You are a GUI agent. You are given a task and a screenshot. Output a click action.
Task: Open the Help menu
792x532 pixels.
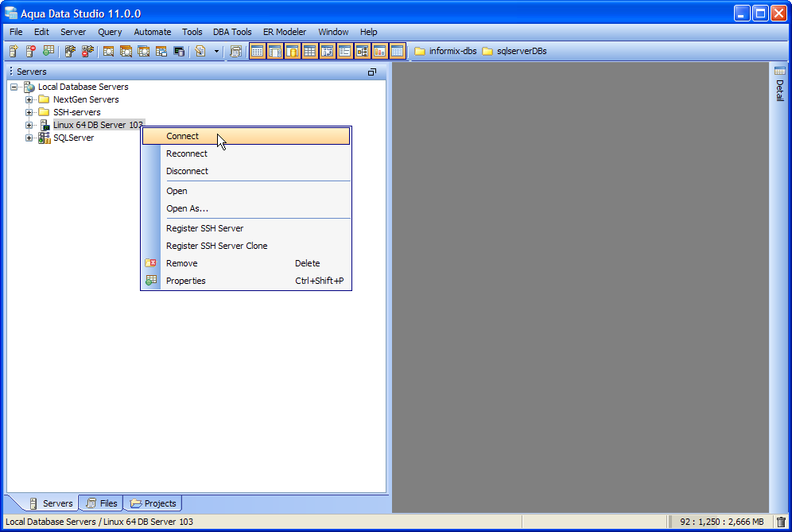[369, 32]
